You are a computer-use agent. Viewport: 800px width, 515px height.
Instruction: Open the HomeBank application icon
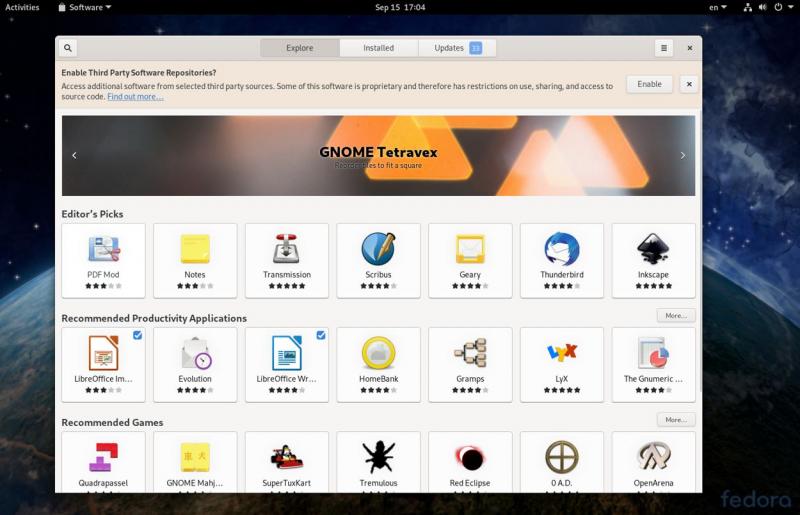click(378, 353)
